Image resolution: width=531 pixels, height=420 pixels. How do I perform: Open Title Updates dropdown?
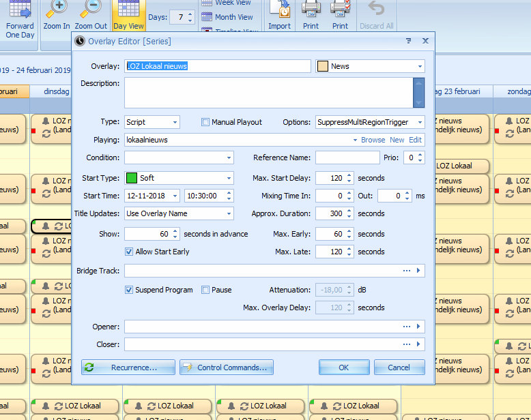point(229,213)
